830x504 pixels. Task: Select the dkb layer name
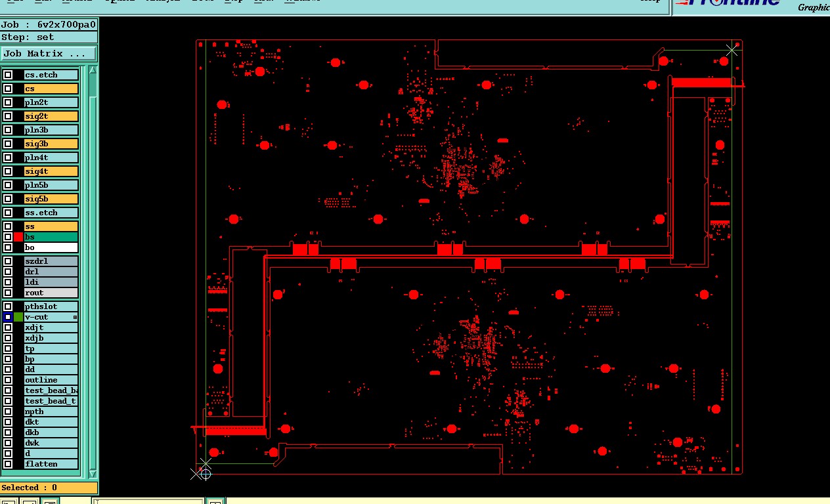click(51, 432)
